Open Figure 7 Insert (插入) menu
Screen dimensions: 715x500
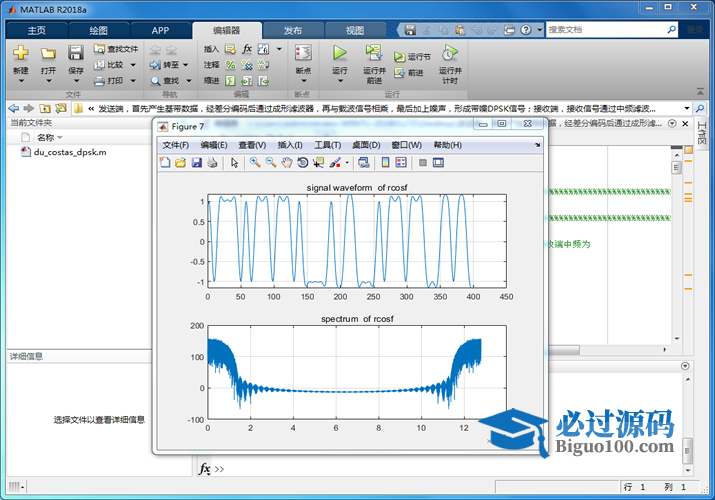click(x=290, y=145)
